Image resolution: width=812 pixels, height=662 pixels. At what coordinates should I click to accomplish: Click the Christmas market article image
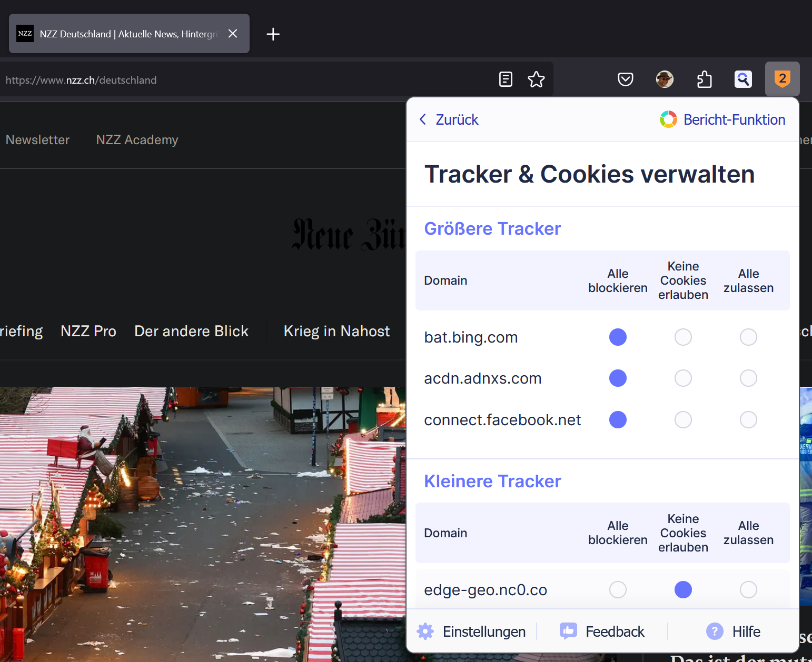point(203,524)
